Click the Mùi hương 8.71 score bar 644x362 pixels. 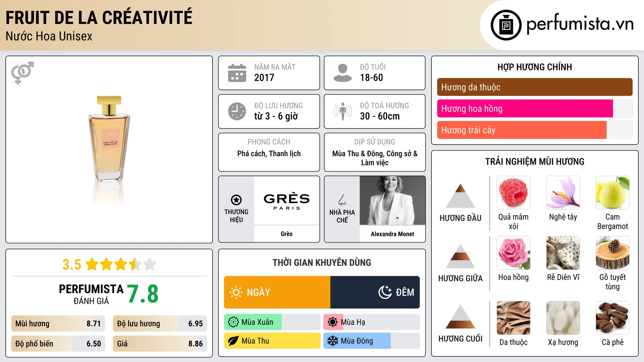(x=58, y=324)
